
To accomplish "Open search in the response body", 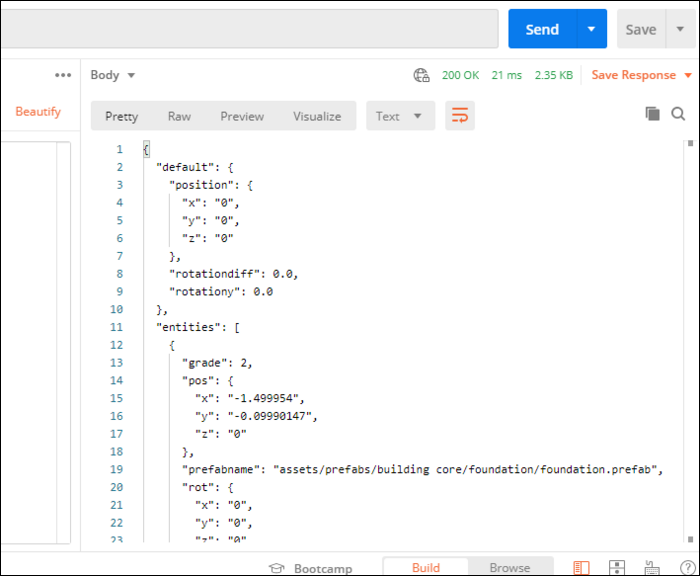I will tap(678, 114).
